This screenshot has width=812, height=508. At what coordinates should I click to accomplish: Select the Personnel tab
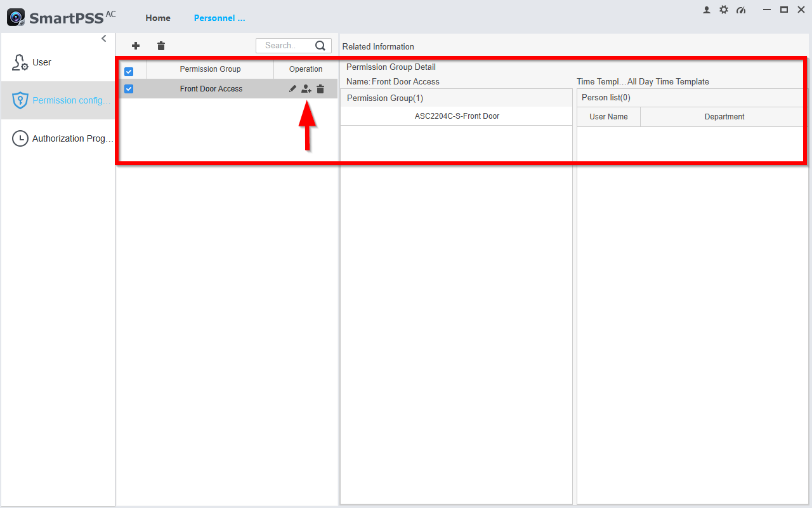point(219,18)
